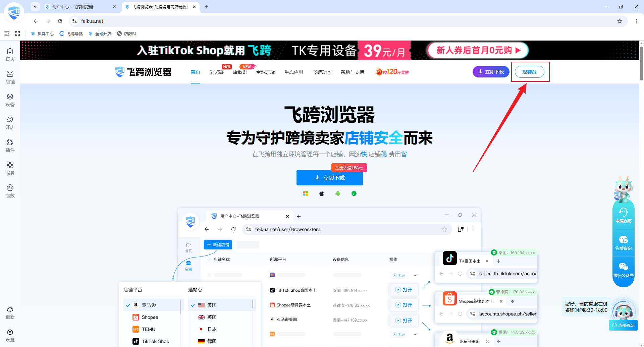Open the 飞跨动态 navigation menu item
This screenshot has width=644, height=347.
pos(322,72)
